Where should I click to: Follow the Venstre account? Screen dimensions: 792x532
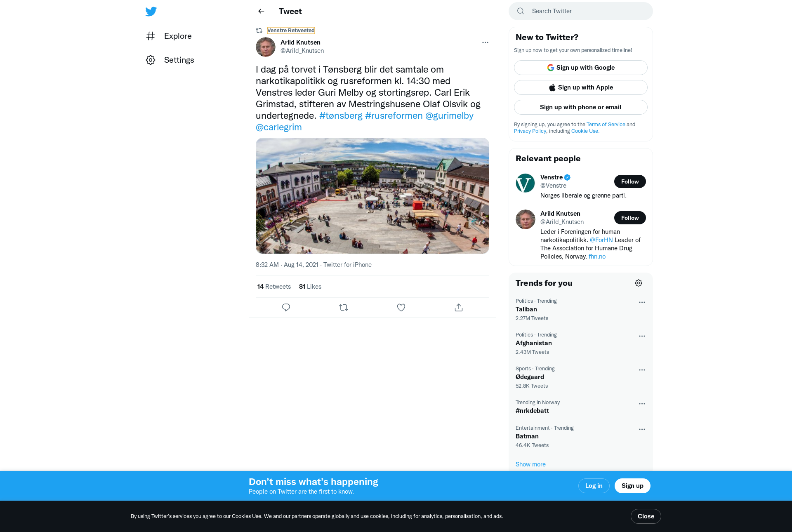pos(630,181)
